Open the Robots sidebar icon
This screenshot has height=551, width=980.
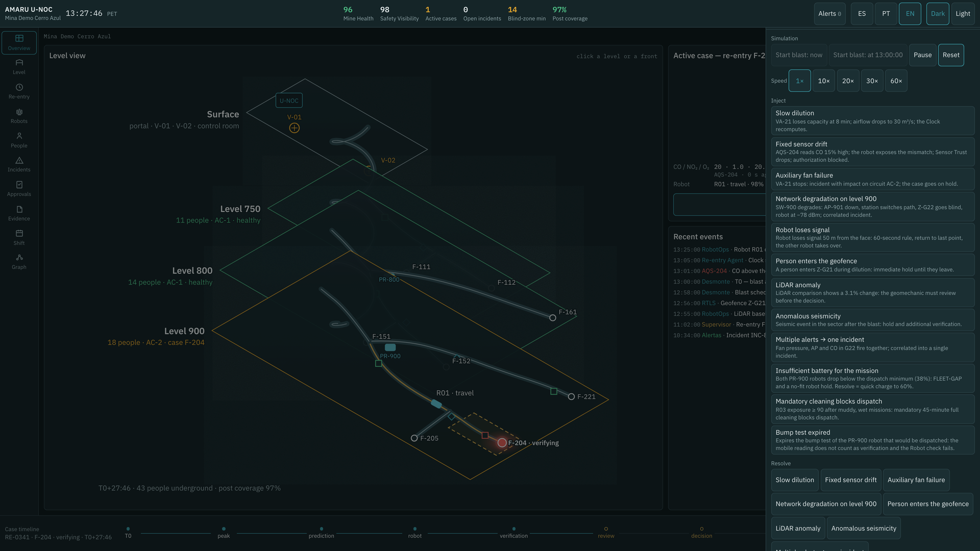point(19,116)
